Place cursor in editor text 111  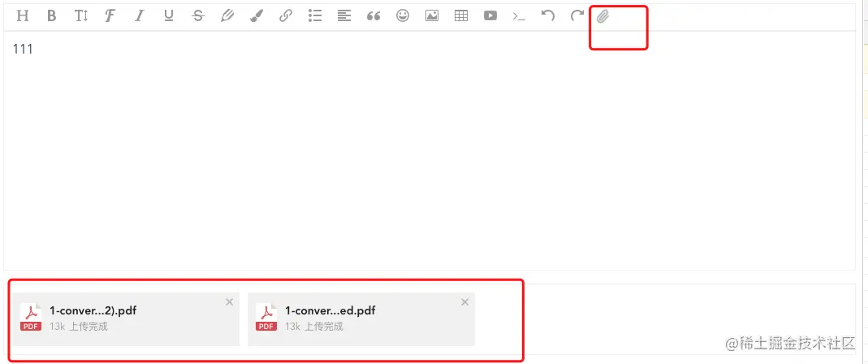23,50
